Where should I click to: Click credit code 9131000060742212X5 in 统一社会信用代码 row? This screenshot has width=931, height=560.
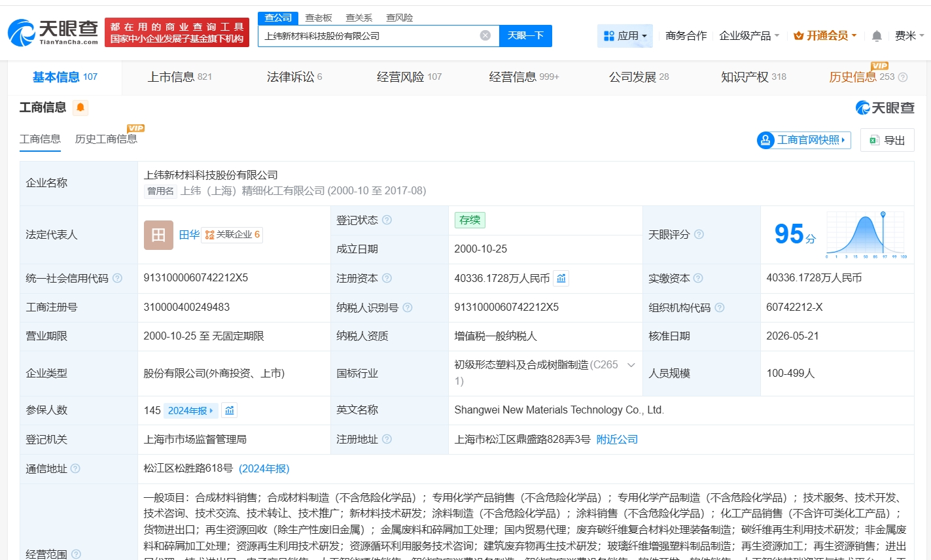[196, 278]
